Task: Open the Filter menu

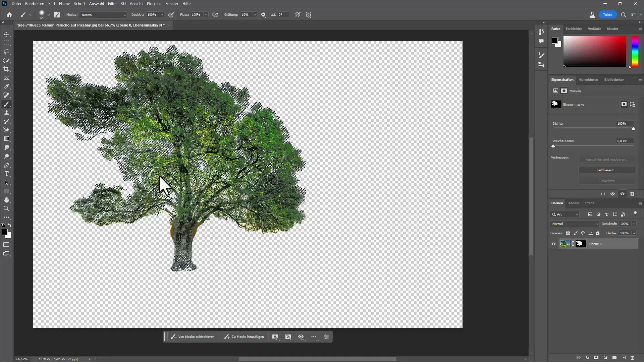Action: tap(112, 4)
